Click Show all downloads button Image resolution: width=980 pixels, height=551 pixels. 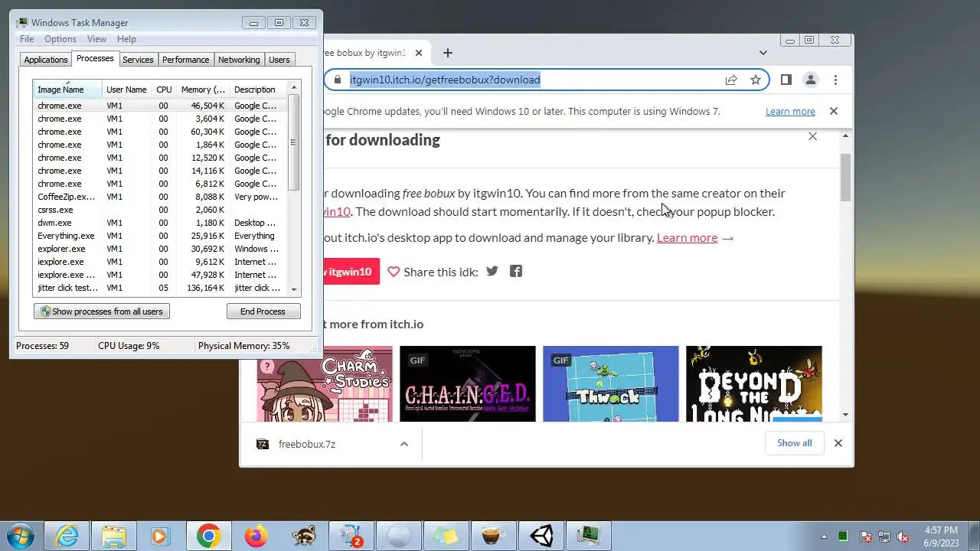click(794, 443)
